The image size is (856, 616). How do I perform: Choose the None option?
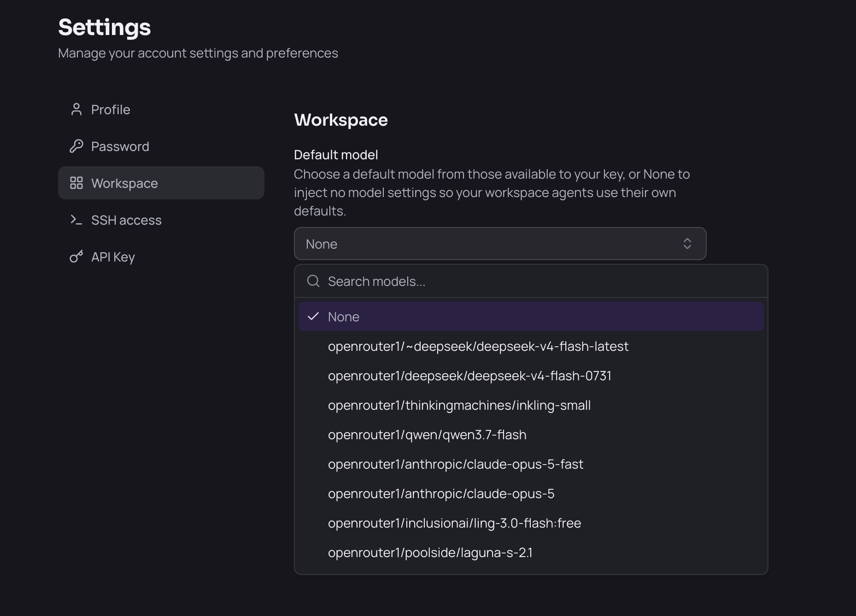(531, 316)
